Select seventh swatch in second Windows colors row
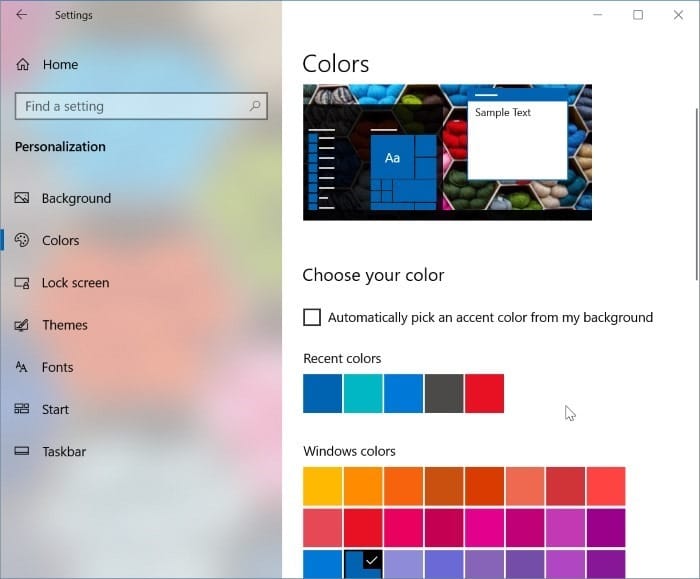 [x=566, y=528]
